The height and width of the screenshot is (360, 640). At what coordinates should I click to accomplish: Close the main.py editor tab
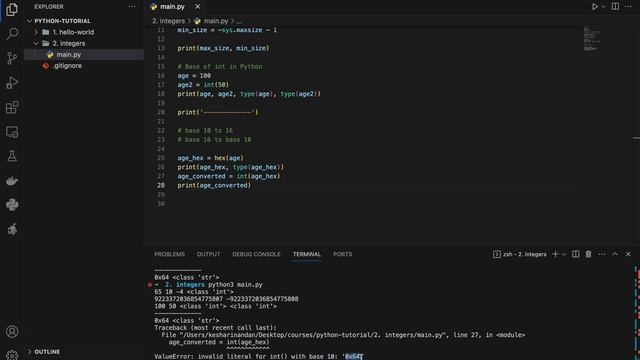click(x=197, y=7)
